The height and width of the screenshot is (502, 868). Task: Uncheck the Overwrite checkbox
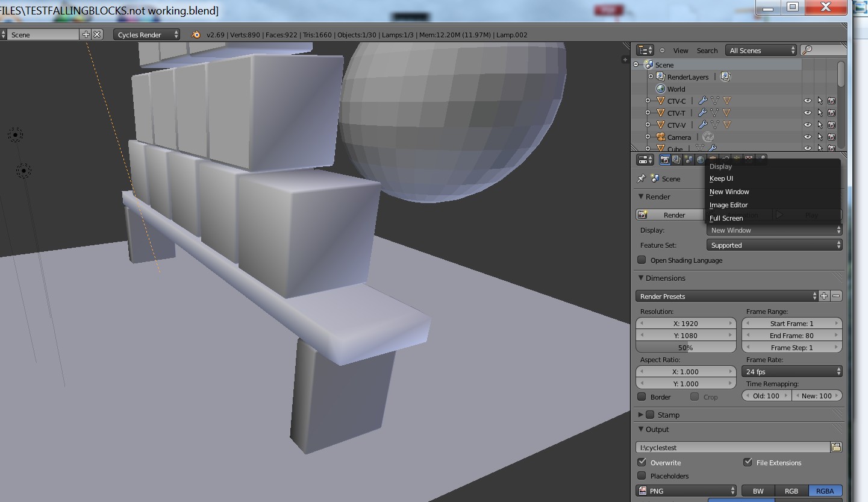[642, 462]
